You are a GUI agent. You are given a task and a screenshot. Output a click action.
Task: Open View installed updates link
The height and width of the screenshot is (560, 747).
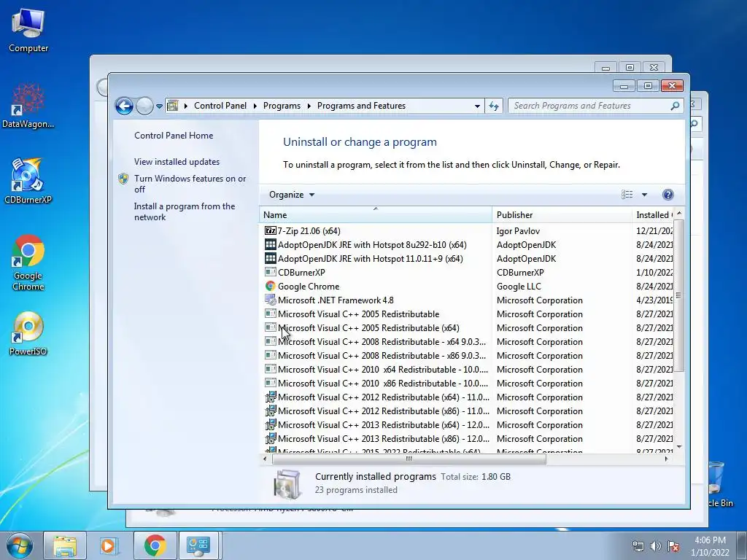tap(177, 162)
